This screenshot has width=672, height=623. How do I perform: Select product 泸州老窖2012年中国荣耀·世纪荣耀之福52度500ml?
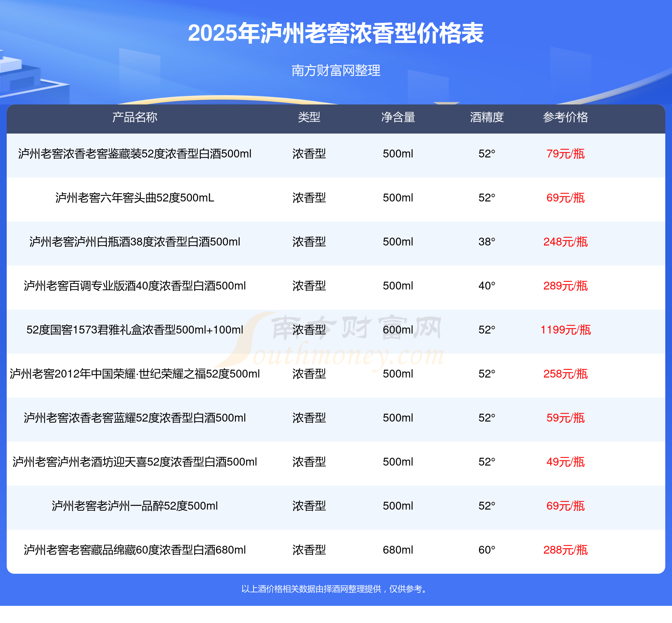click(x=135, y=374)
